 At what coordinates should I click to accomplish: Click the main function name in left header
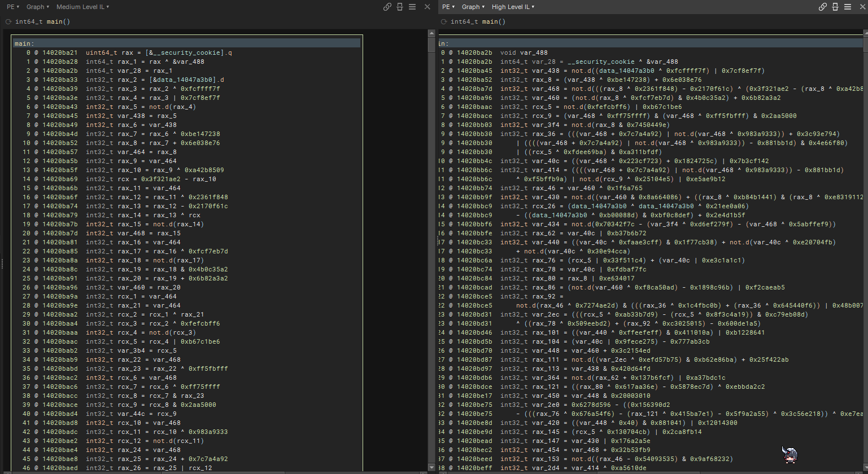coord(55,21)
